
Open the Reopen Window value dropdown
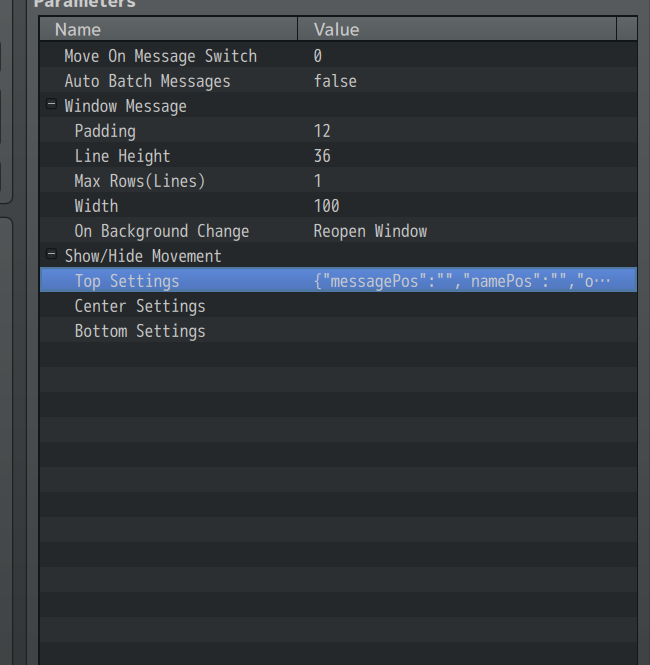[x=370, y=231]
